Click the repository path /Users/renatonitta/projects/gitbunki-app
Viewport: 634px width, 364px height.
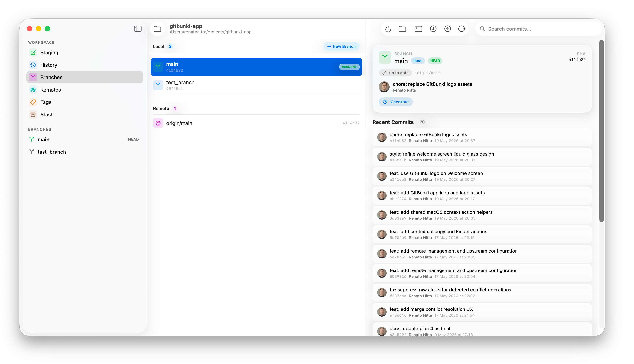pyautogui.click(x=210, y=32)
